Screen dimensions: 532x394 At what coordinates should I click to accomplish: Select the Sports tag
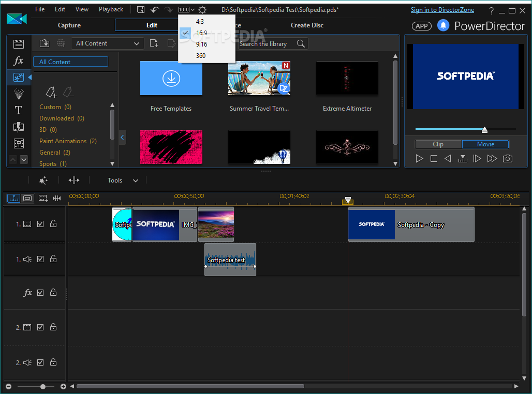pyautogui.click(x=53, y=164)
